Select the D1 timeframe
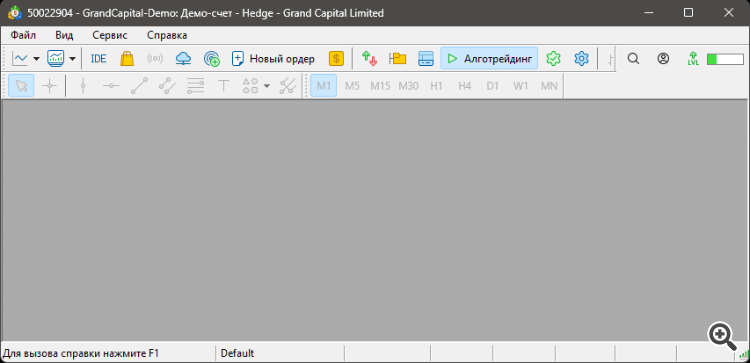This screenshot has height=363, width=750. (x=493, y=86)
